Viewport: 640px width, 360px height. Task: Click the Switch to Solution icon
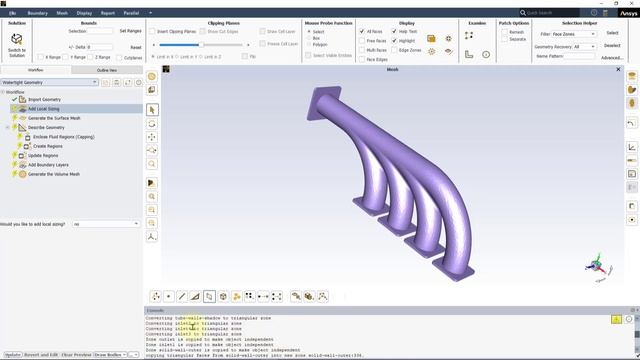(x=16, y=39)
